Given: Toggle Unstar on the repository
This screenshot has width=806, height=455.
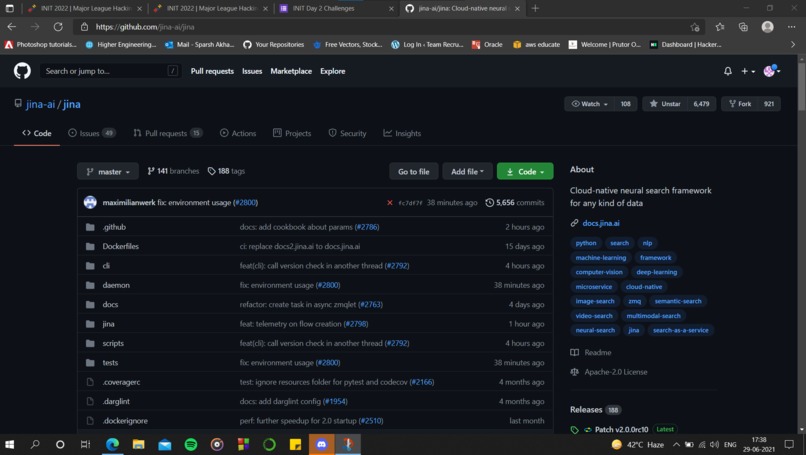Looking at the screenshot, I should click(665, 104).
